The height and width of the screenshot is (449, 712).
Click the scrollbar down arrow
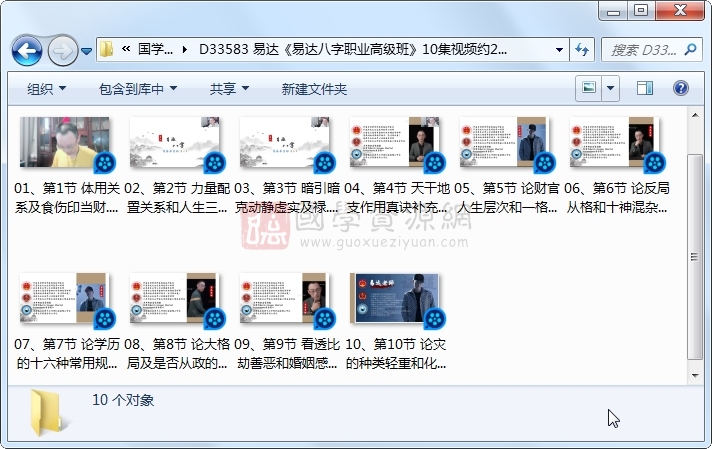pos(695,375)
